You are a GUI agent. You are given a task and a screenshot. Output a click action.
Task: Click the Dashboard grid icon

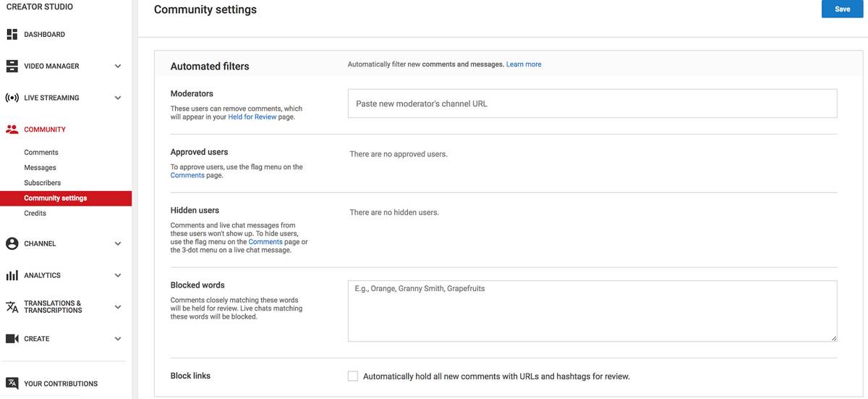pos(12,34)
